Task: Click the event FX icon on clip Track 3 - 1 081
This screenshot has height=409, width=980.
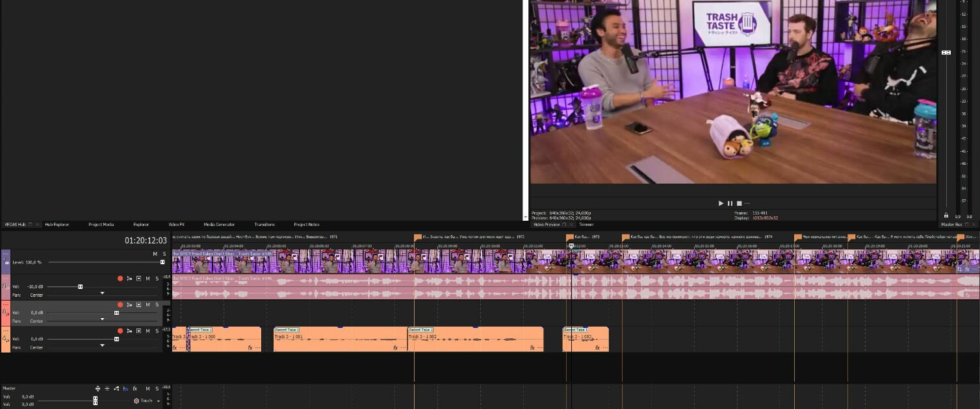Action: pos(395,348)
